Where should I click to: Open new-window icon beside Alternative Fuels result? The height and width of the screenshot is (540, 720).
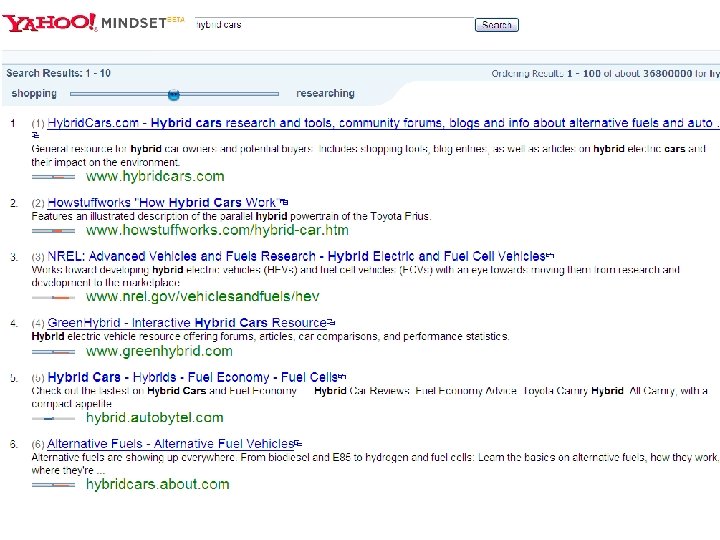(298, 443)
